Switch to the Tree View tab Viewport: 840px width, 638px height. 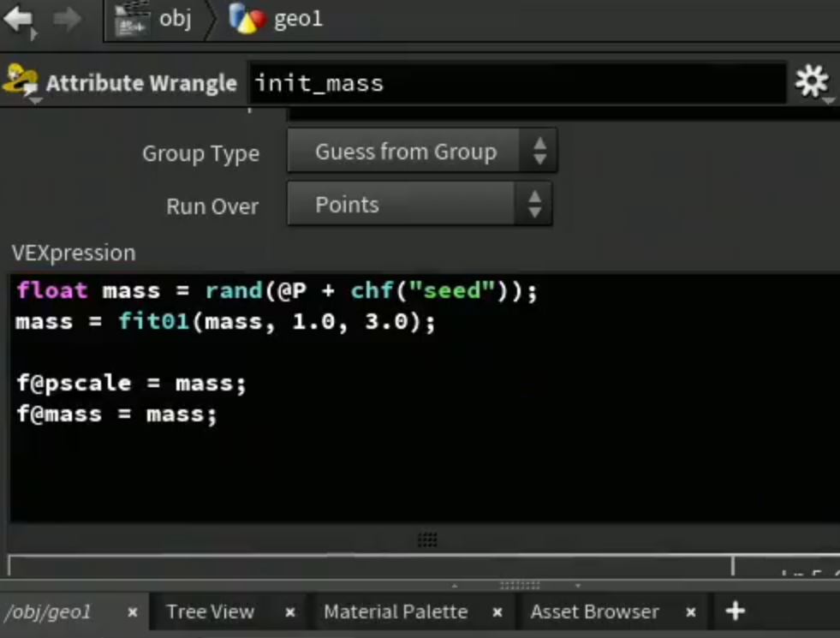pos(211,611)
